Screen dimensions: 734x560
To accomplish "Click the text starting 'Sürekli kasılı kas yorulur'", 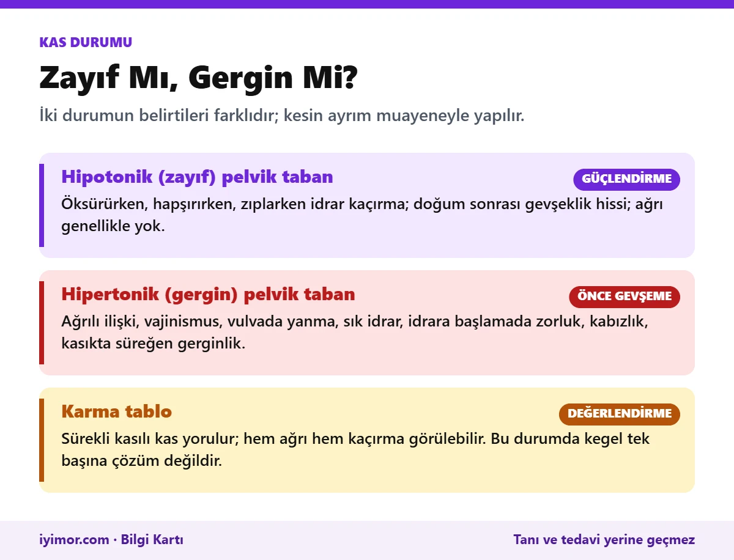I will point(356,449).
